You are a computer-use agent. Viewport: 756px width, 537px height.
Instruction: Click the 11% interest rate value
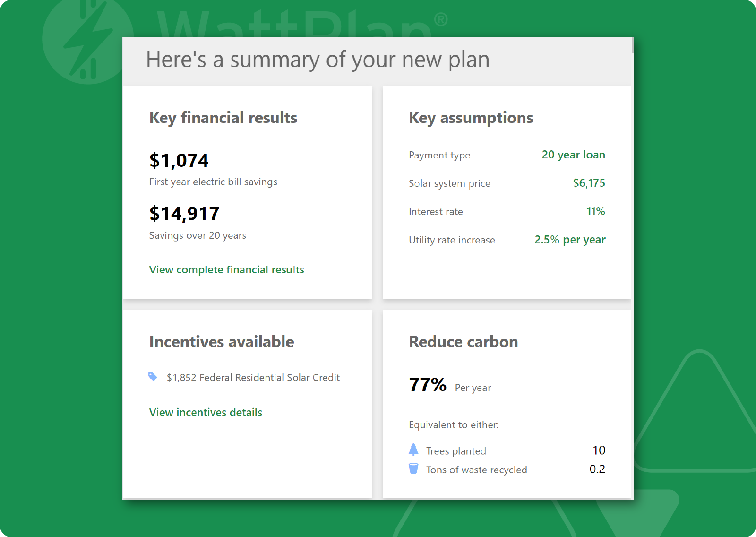pos(595,211)
